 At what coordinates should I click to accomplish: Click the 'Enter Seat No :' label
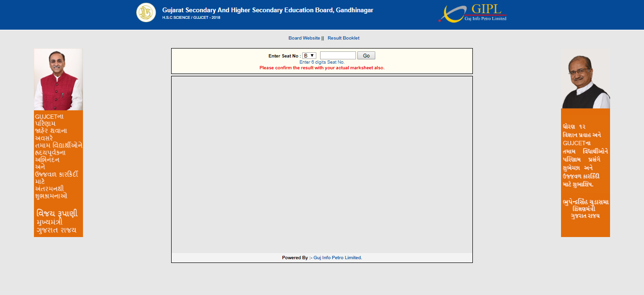point(284,56)
